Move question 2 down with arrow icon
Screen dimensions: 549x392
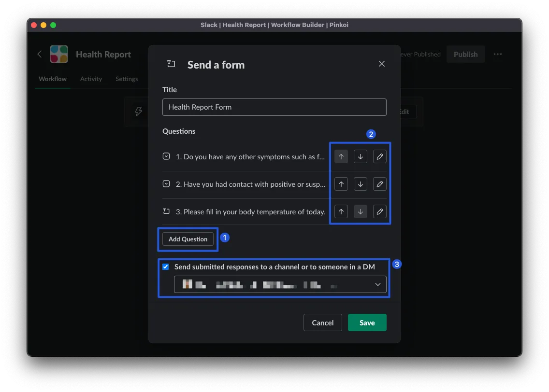point(360,184)
